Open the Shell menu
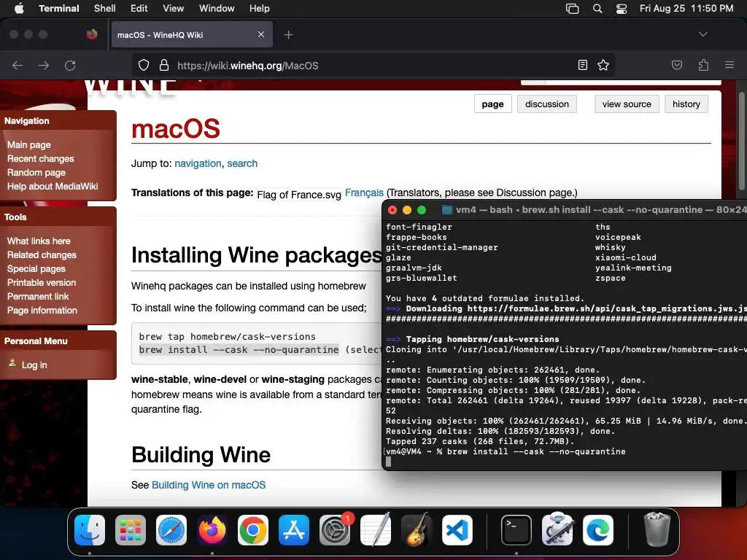747x560 pixels. coord(105,9)
